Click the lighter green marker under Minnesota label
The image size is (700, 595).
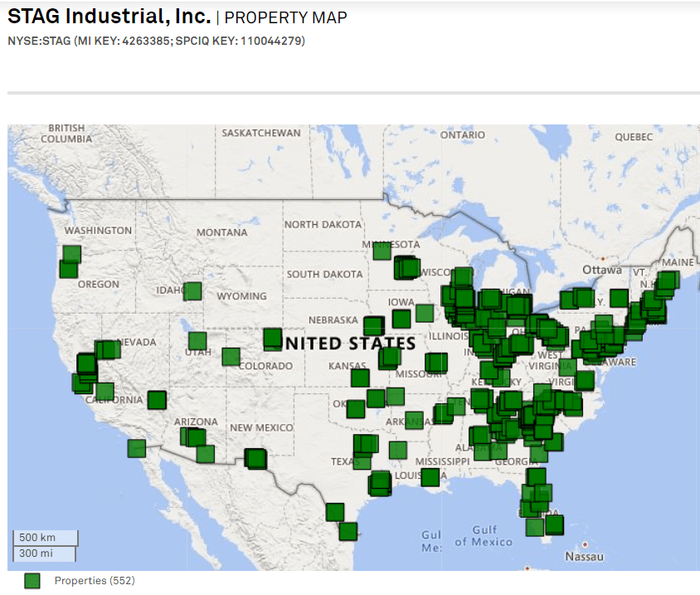tap(382, 251)
